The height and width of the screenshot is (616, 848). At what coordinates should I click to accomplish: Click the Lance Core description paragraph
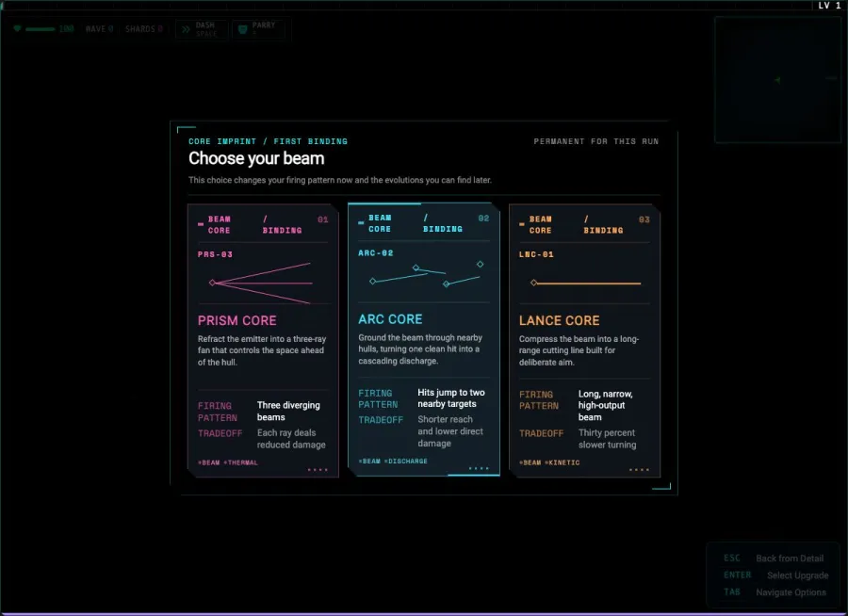[579, 350]
